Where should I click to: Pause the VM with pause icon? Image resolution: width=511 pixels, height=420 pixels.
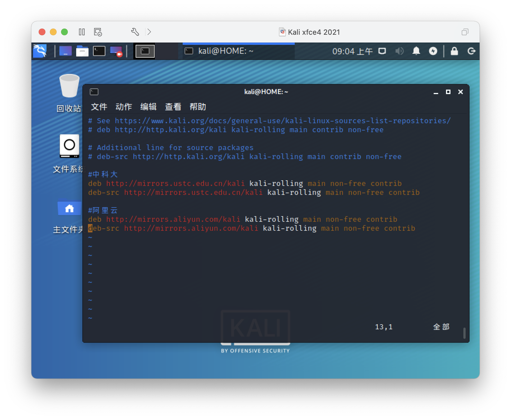(82, 32)
